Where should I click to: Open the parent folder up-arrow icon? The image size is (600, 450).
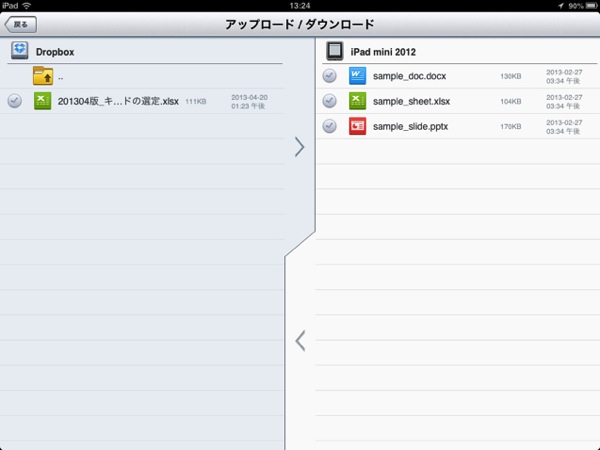tap(43, 76)
